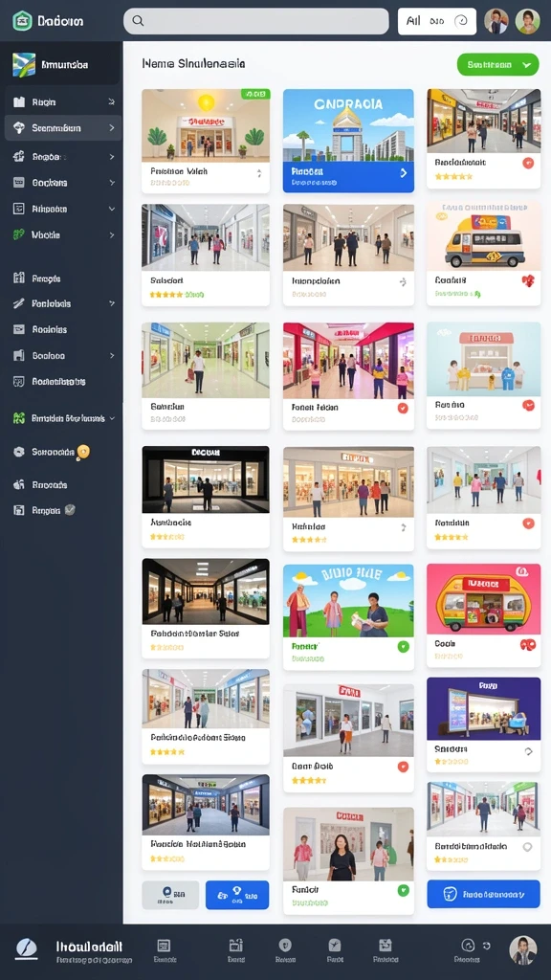This screenshot has width=551, height=980.
Task: Click the yellow speech-bubble badge in sidebar
Action: coord(83,453)
